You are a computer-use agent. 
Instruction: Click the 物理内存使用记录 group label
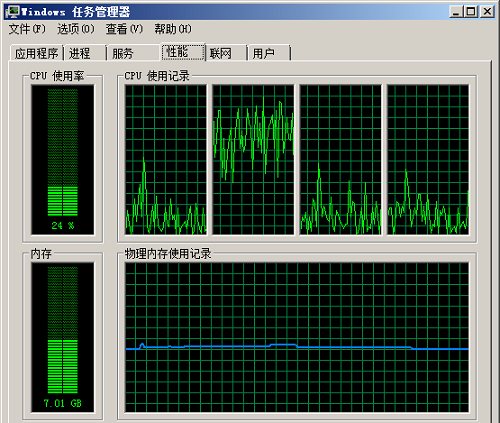pyautogui.click(x=168, y=253)
